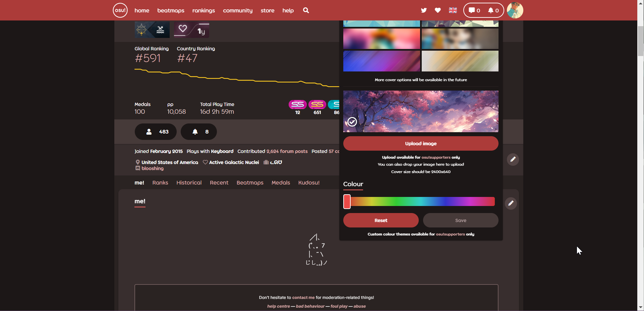Viewport: 644px width, 311px height.
Task: Click the swimmer badge icon
Action: (x=160, y=30)
